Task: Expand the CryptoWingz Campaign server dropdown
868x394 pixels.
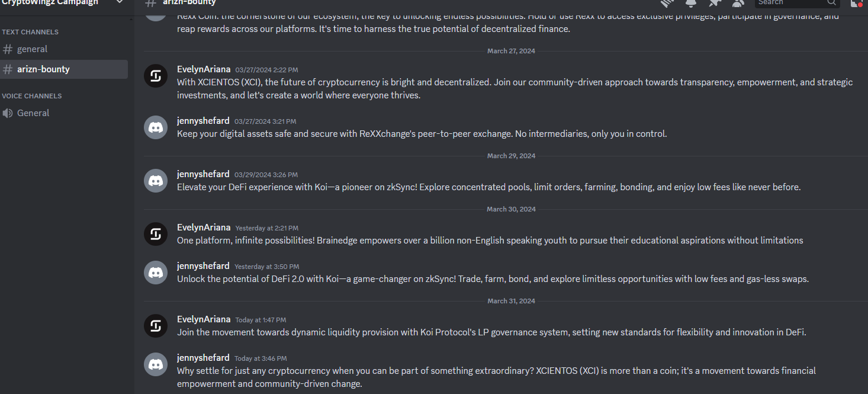Action: click(x=120, y=2)
